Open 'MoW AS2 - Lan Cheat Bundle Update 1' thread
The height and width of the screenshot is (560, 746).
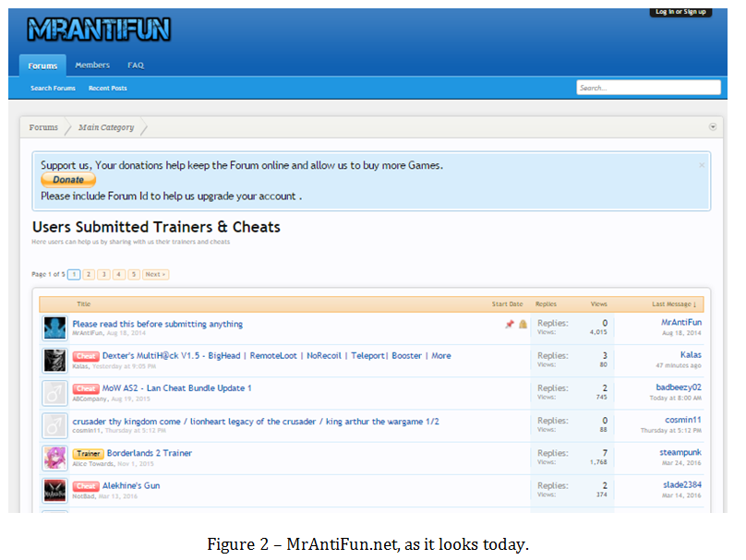point(177,387)
